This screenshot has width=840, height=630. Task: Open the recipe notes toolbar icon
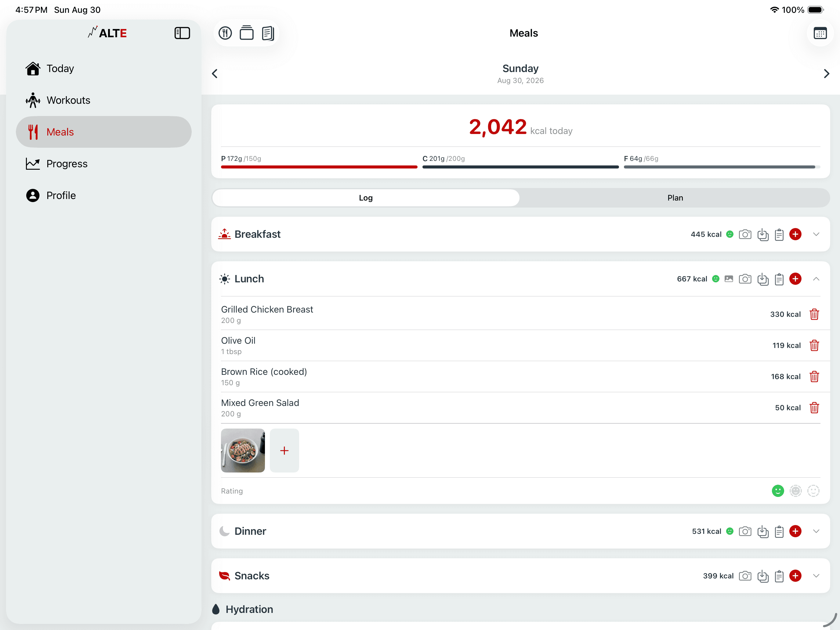tap(268, 33)
